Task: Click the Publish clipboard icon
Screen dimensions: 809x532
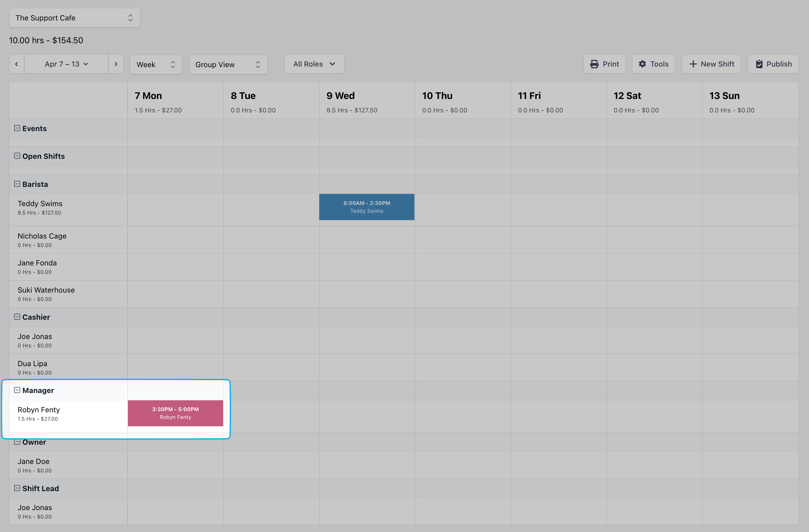Action: point(759,64)
